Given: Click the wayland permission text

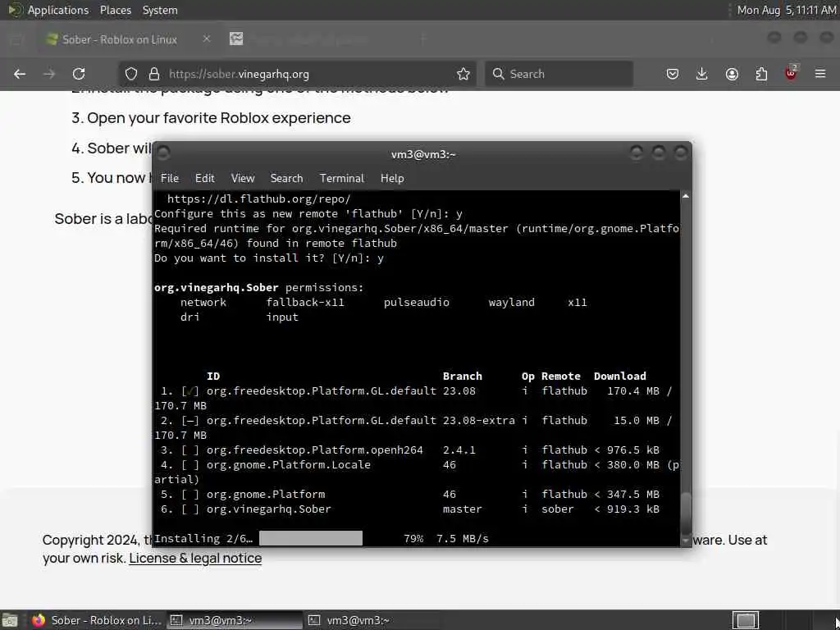Looking at the screenshot, I should coord(511,302).
